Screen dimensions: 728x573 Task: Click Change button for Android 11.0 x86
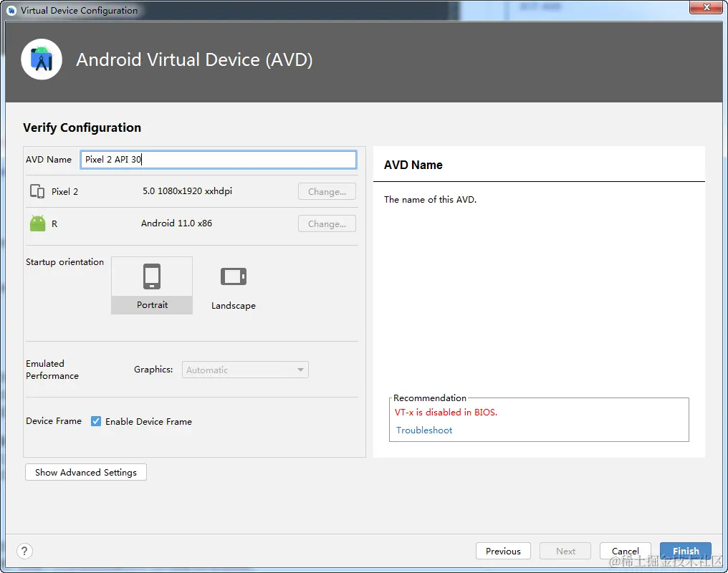coord(327,223)
